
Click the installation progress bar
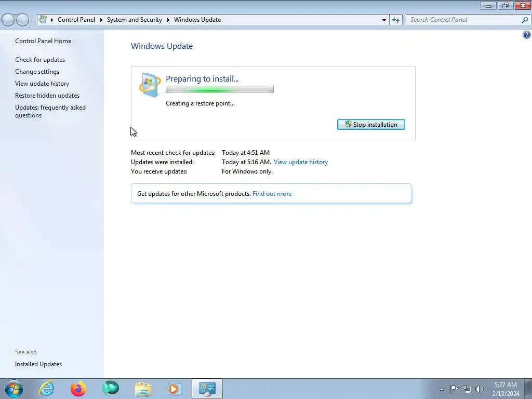click(x=220, y=89)
